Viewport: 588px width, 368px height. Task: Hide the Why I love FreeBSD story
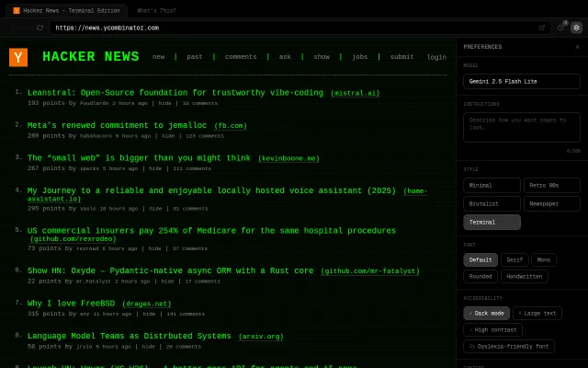(x=149, y=314)
